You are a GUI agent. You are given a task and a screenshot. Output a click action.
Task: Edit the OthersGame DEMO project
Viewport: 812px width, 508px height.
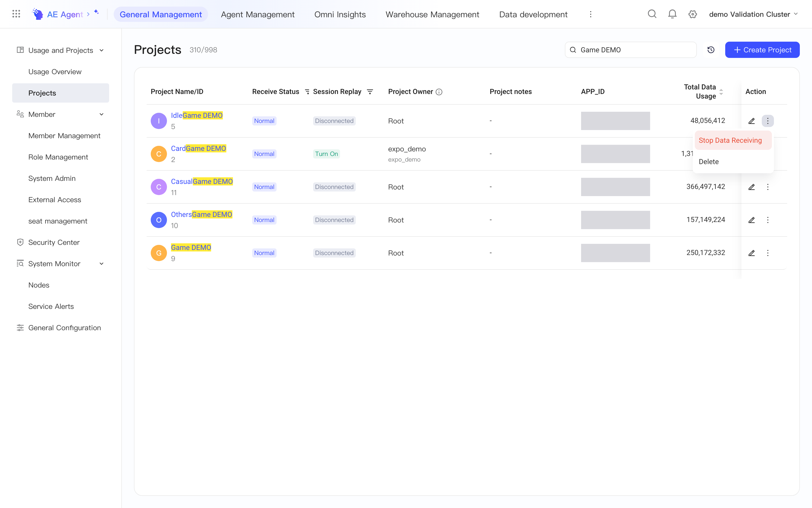pyautogui.click(x=752, y=220)
